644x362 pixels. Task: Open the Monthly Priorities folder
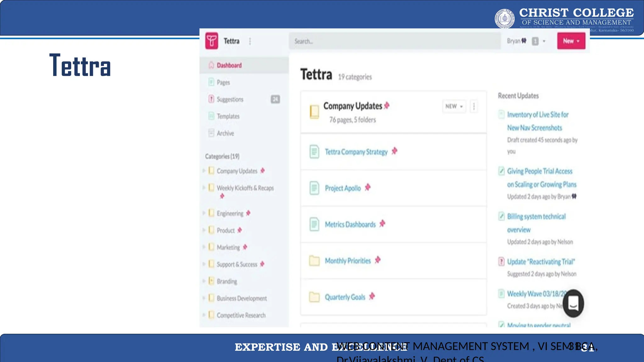[x=348, y=261]
